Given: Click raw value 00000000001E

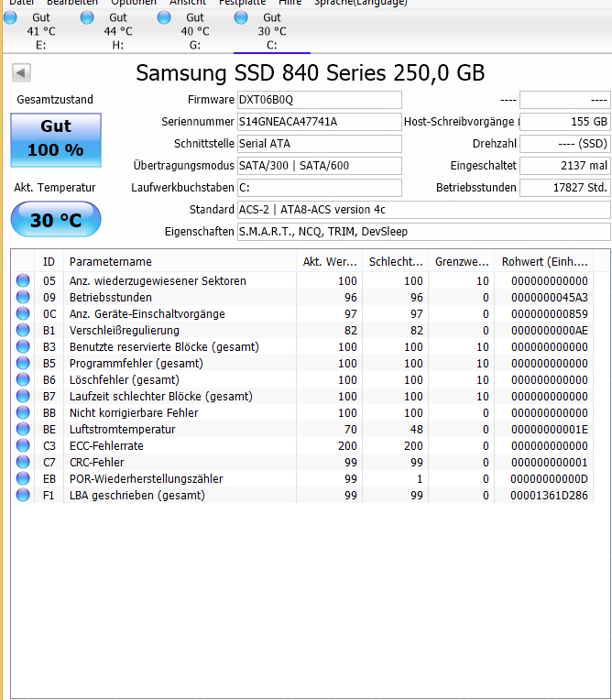Looking at the screenshot, I should coord(550,430).
